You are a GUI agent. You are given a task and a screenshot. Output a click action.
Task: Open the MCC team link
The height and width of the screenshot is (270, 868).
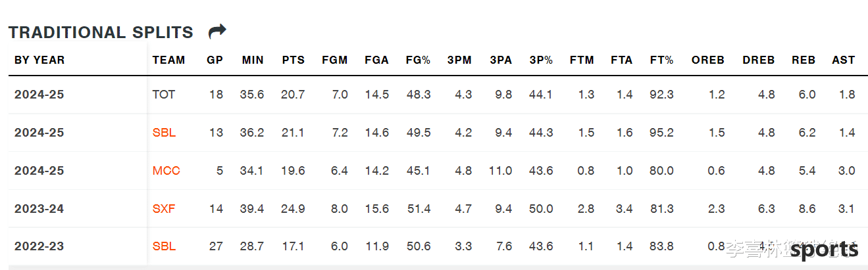click(166, 171)
